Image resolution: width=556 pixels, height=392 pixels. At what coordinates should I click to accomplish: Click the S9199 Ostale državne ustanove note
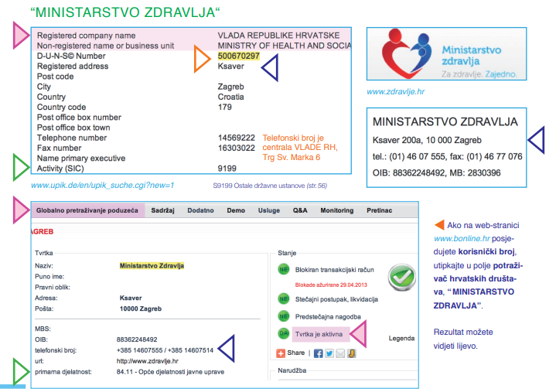coord(270,186)
